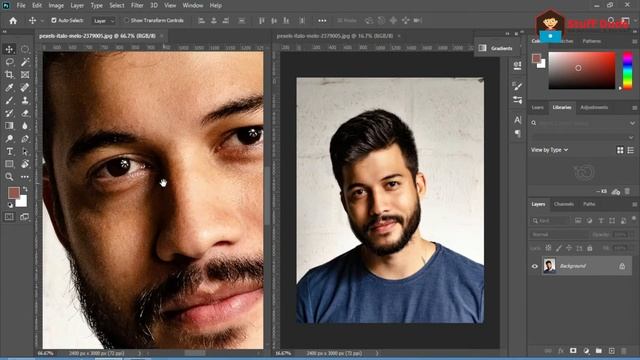Select the Blur tool
640x360 pixels.
pos(25,126)
